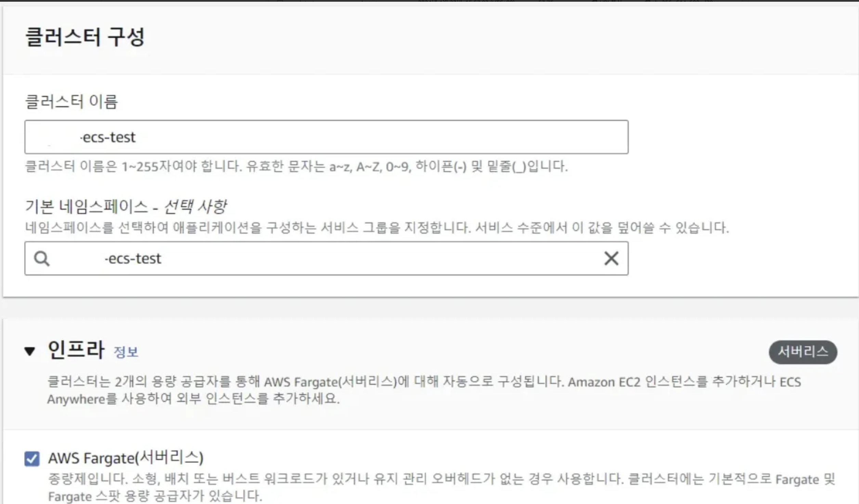Select the AWS Fargate(서버리스) label text
The height and width of the screenshot is (504, 859).
(x=126, y=458)
